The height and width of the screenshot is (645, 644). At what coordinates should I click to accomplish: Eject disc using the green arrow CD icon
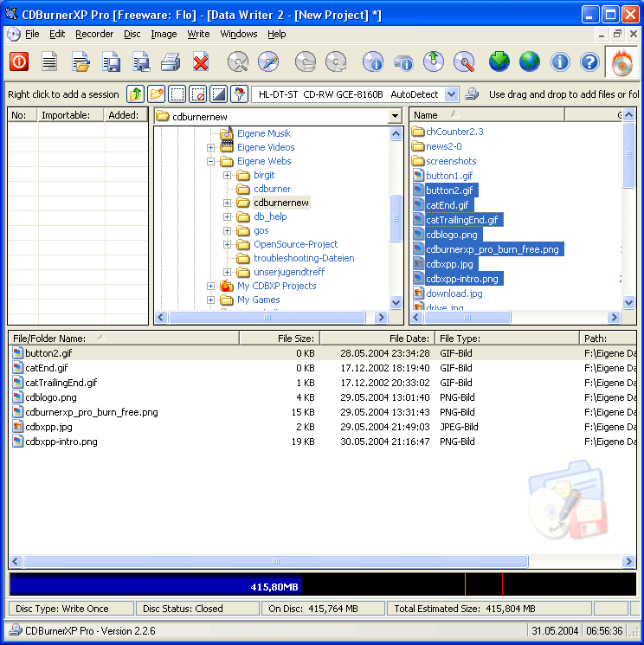pos(434,62)
